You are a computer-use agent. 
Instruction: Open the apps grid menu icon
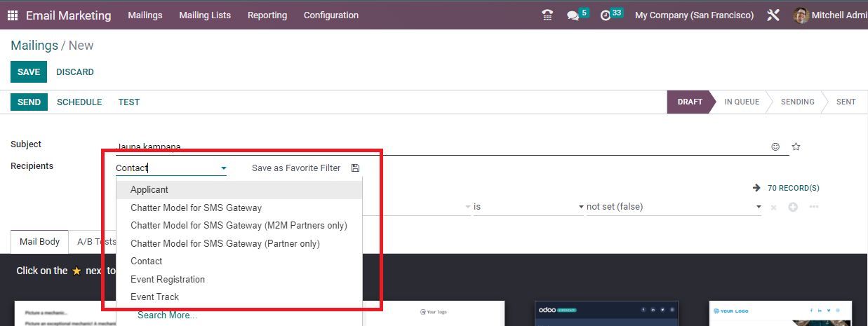click(x=13, y=15)
